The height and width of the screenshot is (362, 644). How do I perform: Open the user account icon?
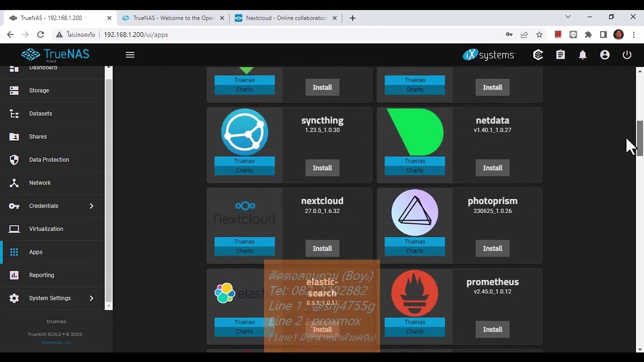pyautogui.click(x=605, y=55)
